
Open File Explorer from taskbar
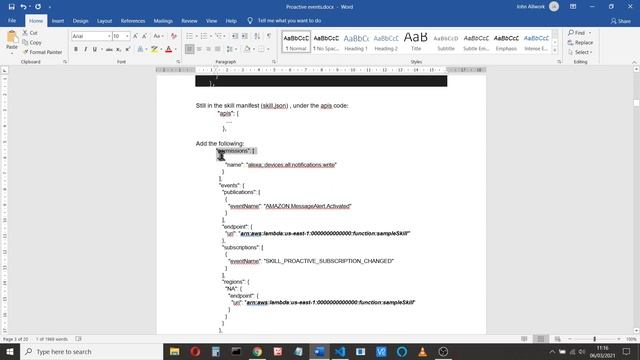[x=175, y=351]
